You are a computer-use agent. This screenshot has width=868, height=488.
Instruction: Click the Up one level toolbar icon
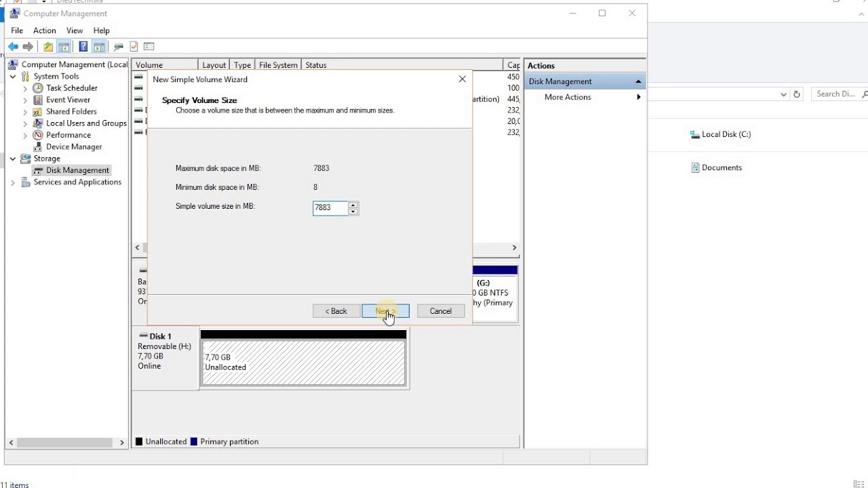[x=48, y=47]
